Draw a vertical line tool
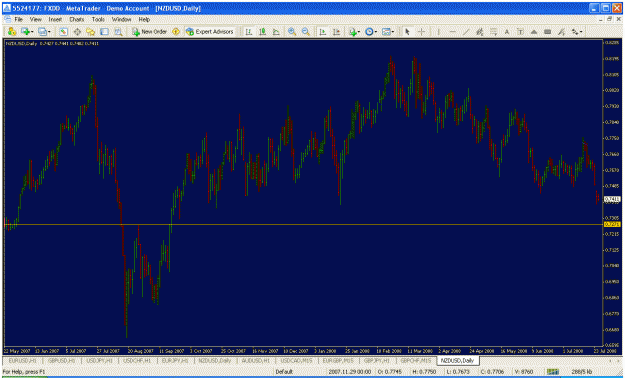Viewport: 625px width, 378px height. coord(438,32)
